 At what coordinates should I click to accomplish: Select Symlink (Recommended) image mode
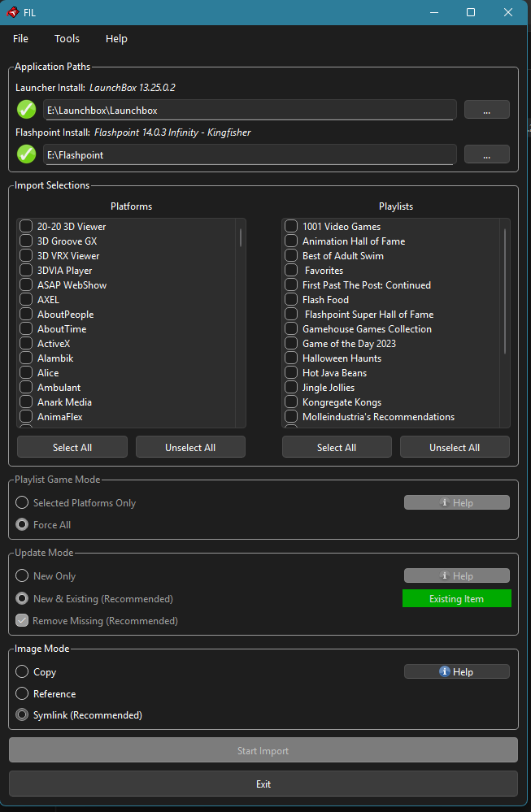point(23,715)
